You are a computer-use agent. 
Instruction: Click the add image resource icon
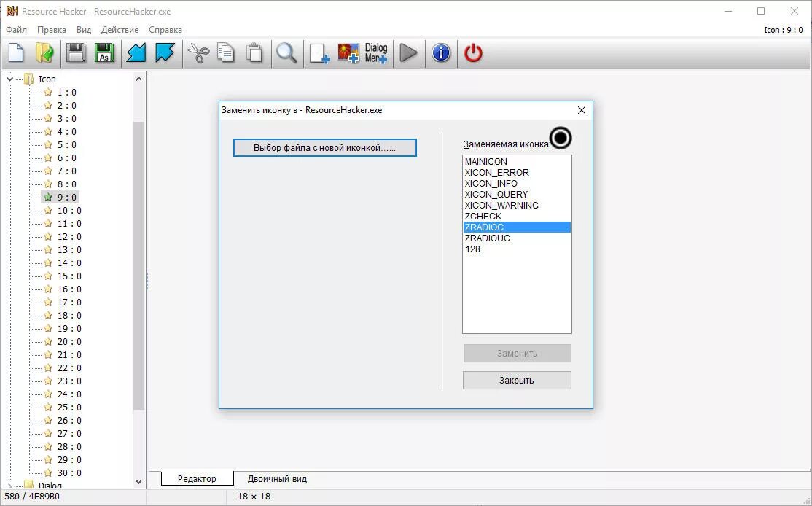point(348,52)
